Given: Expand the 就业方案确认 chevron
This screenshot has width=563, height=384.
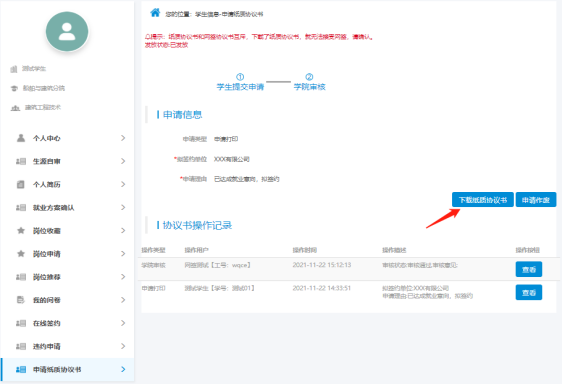Looking at the screenshot, I should (x=123, y=208).
